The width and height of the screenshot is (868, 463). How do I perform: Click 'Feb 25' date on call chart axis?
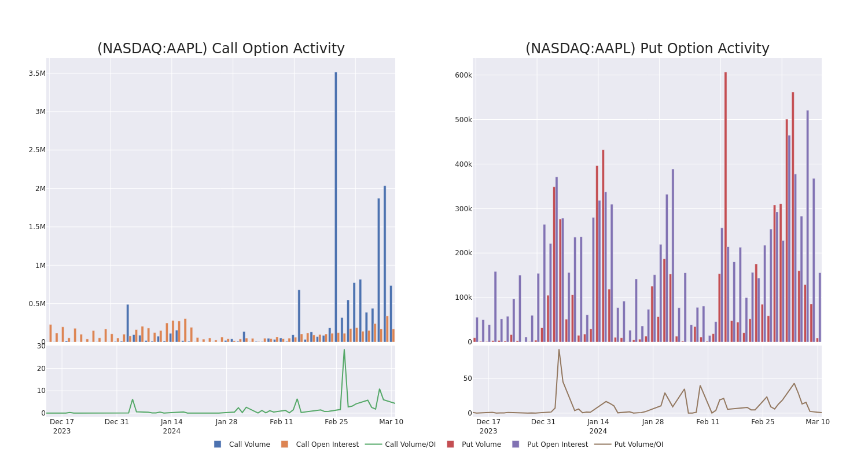click(x=336, y=422)
